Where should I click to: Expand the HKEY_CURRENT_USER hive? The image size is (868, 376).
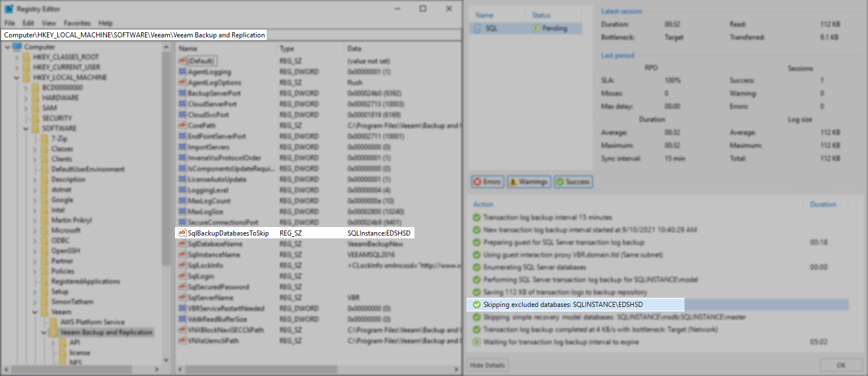pos(17,67)
